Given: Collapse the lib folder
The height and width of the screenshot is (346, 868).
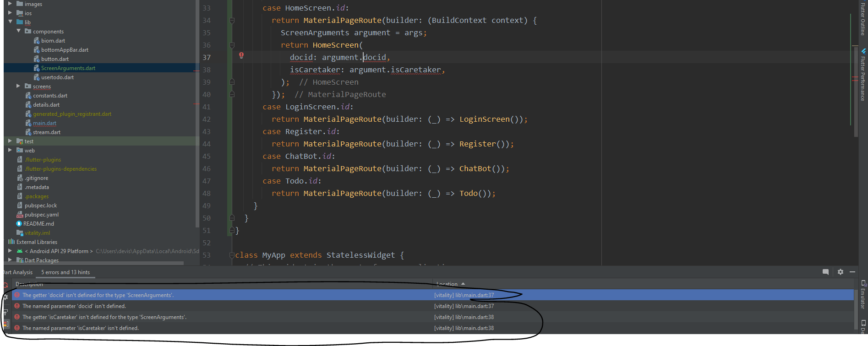Looking at the screenshot, I should 10,22.
